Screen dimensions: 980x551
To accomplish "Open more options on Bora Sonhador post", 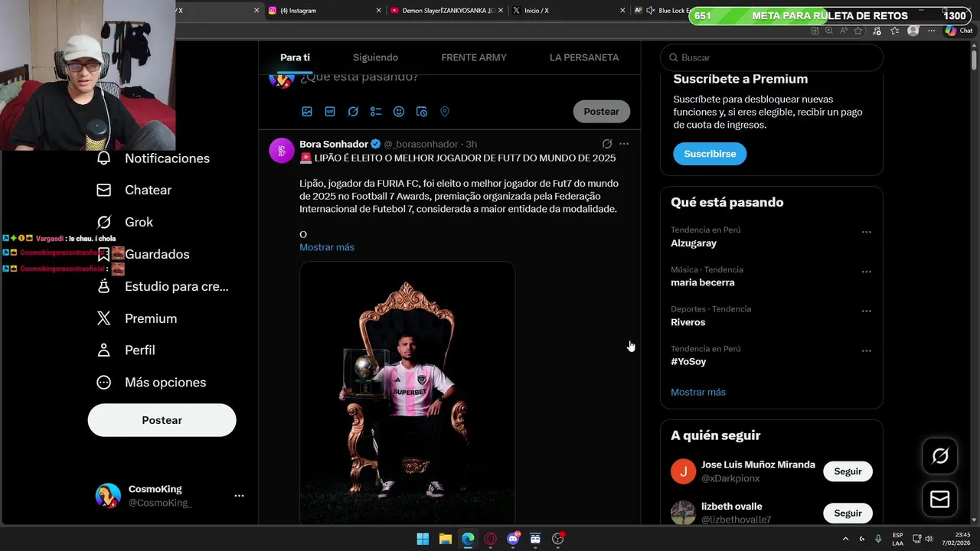I will tap(624, 144).
